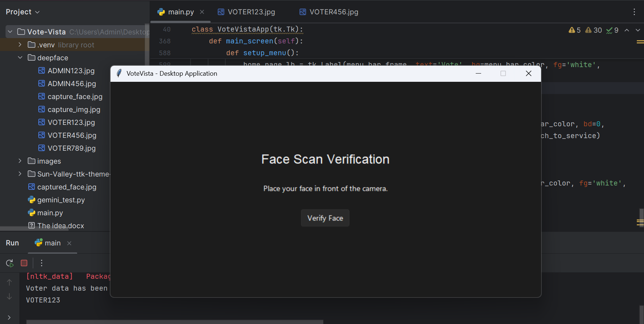This screenshot has height=324, width=644.
Task: Close the main.py editor tab
Action: pos(202,12)
